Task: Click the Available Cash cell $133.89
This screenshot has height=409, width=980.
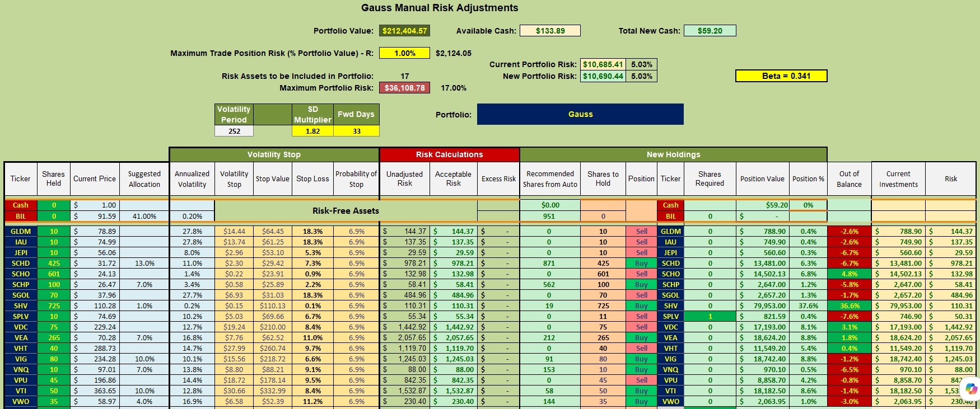Action: [550, 31]
